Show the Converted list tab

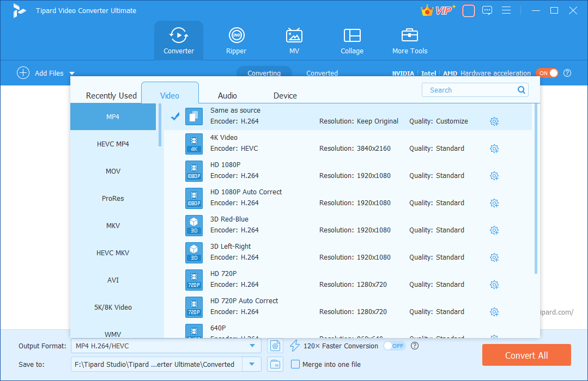coord(322,73)
